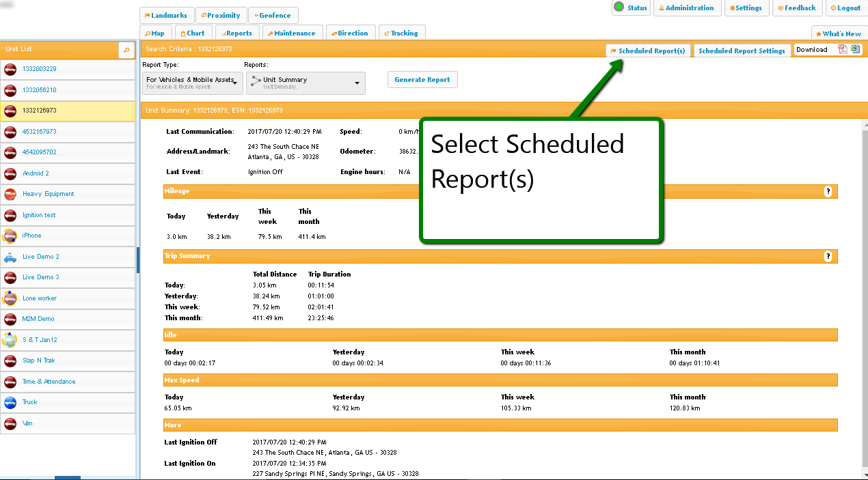Open help icon in Trip Summary section
Image resolution: width=868 pixels, height=480 pixels.
pyautogui.click(x=828, y=257)
